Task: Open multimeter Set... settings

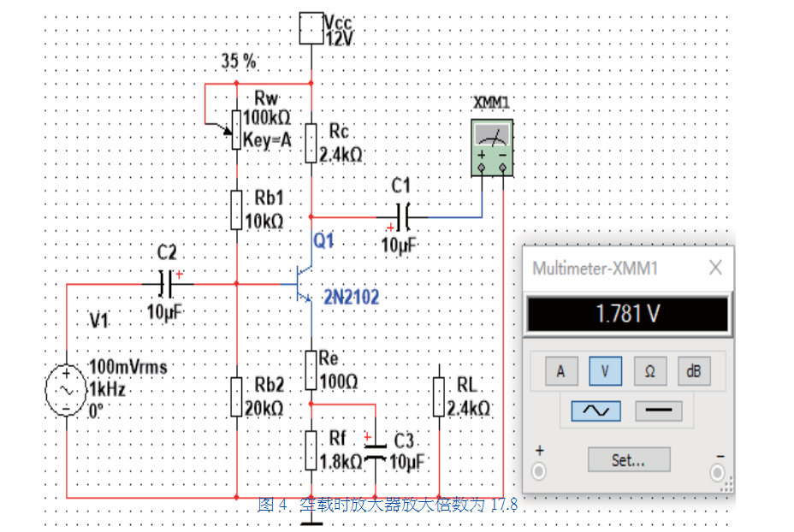Action: tap(628, 460)
